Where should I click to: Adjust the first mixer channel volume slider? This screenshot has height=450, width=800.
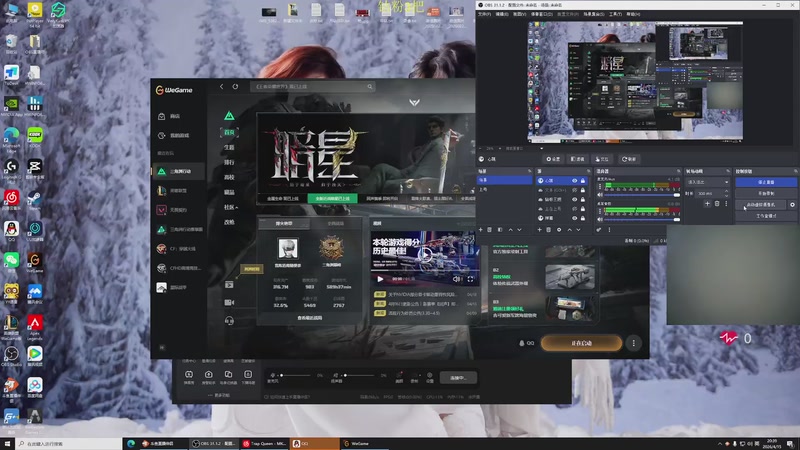pyautogui.click(x=642, y=195)
